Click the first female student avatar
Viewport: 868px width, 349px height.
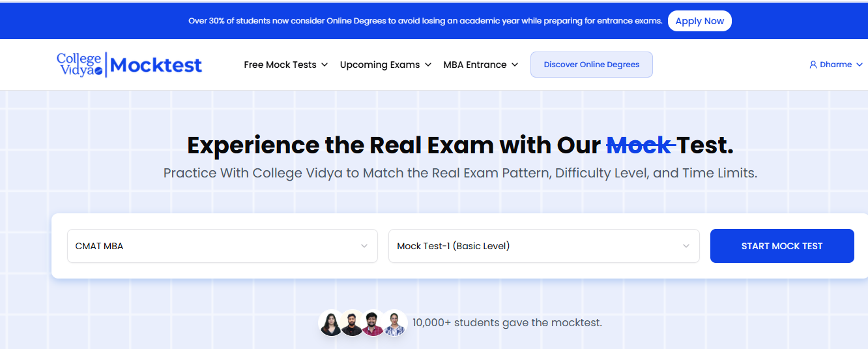331,322
